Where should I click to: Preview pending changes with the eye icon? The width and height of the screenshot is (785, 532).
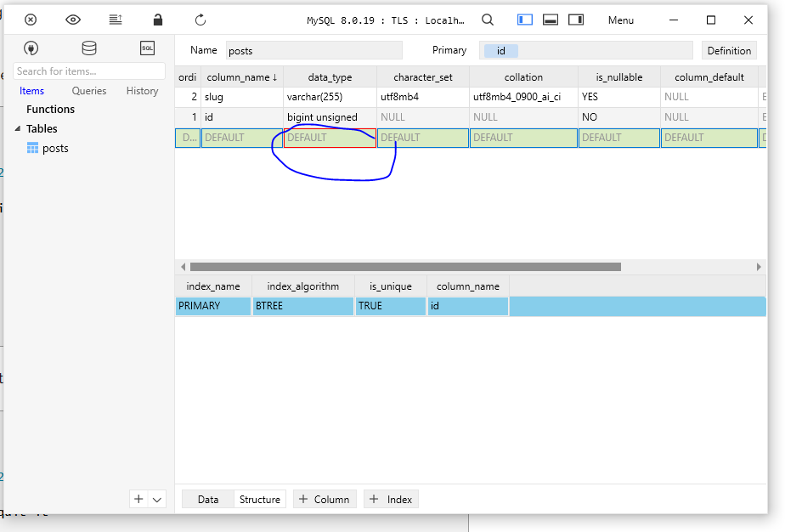click(x=73, y=20)
